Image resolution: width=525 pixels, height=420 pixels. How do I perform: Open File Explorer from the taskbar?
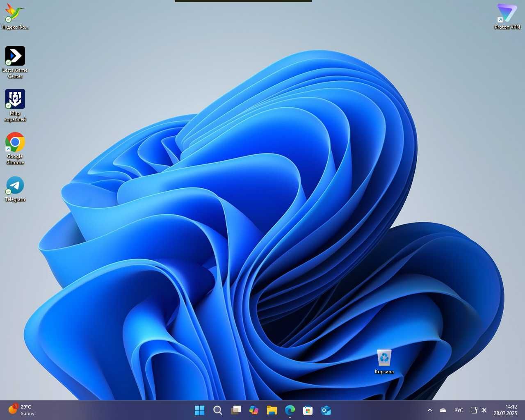click(272, 410)
